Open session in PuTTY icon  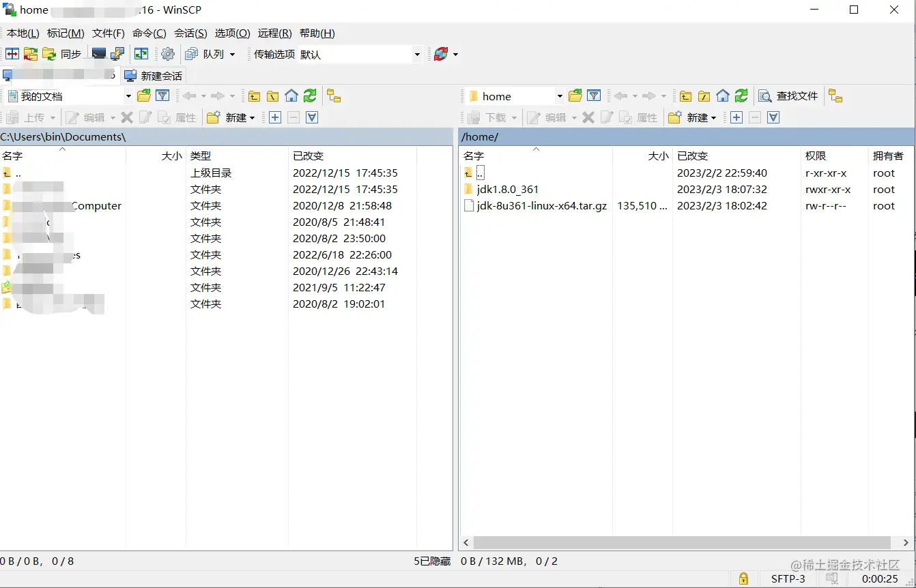point(117,54)
